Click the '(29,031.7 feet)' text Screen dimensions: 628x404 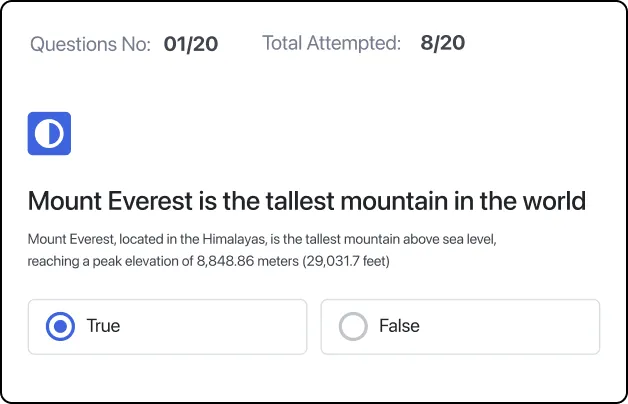coord(346,261)
